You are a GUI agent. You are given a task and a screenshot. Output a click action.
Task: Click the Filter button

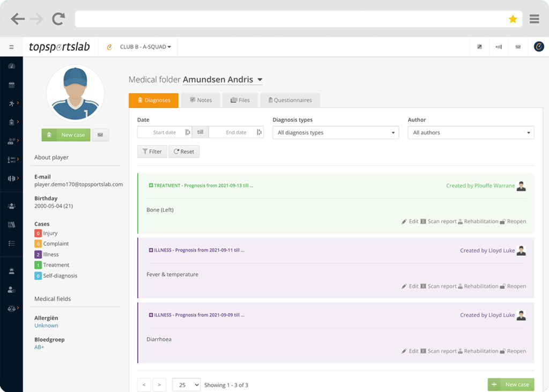click(x=152, y=151)
